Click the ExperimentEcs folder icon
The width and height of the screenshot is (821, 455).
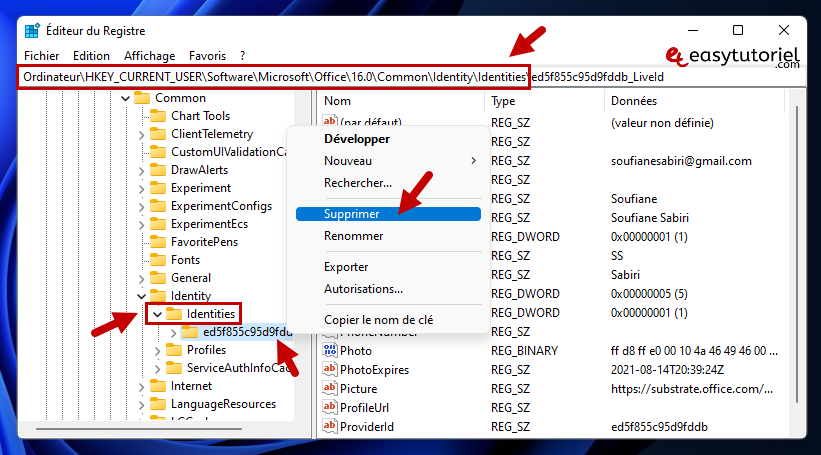click(158, 224)
